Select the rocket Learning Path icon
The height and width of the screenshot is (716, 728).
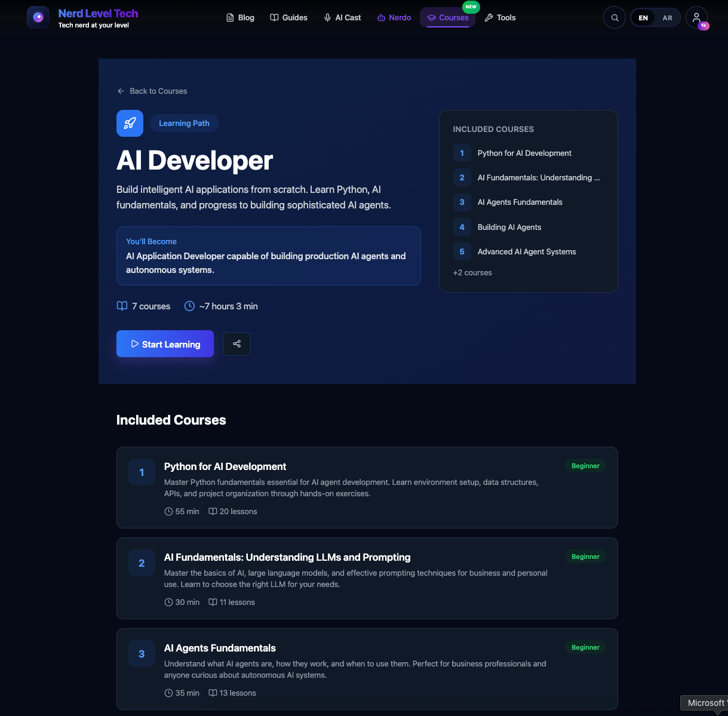click(x=130, y=123)
